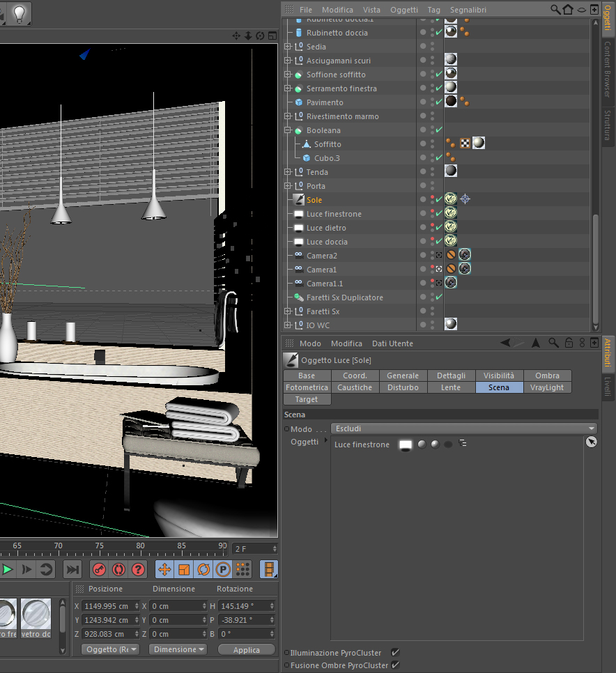The width and height of the screenshot is (616, 673).
Task: Click the picker arrow icon beside Oggetti list
Action: [x=592, y=442]
